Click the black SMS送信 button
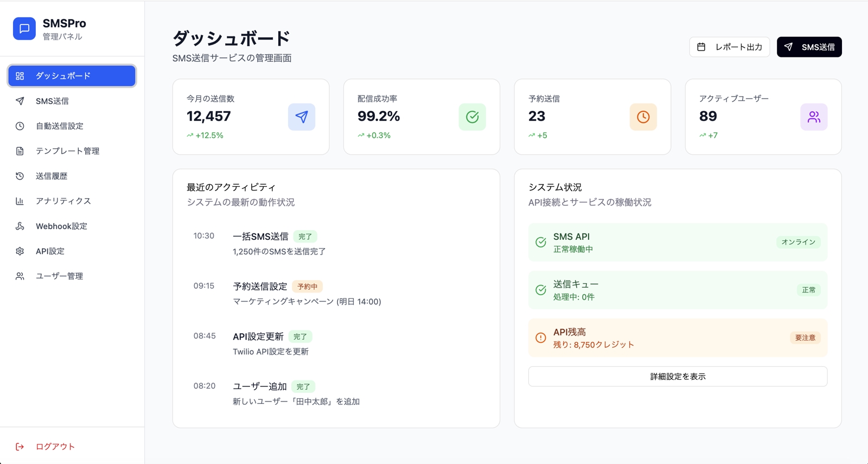868x464 pixels. coord(809,47)
